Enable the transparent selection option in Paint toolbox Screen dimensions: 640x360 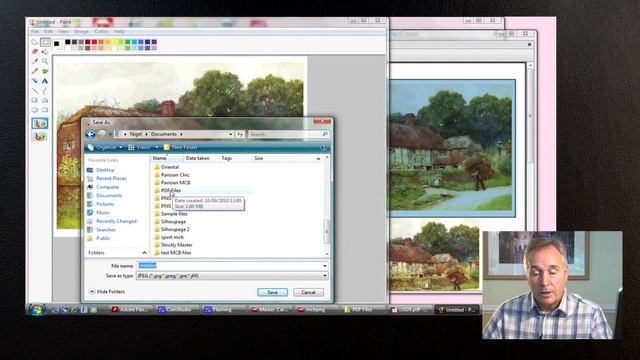[40, 136]
